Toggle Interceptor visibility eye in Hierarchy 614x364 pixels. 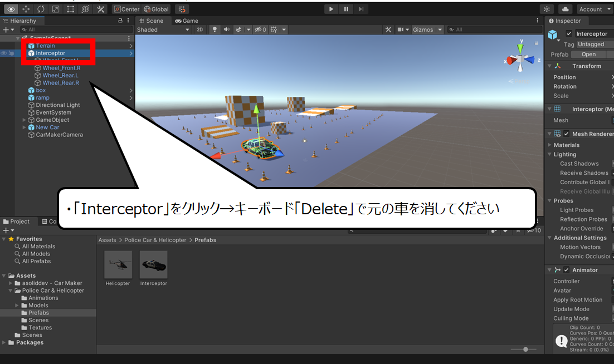click(4, 53)
